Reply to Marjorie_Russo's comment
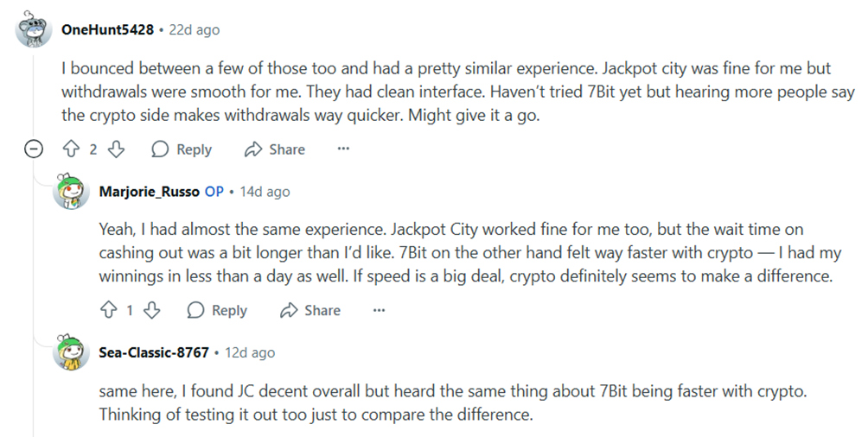 click(x=217, y=310)
